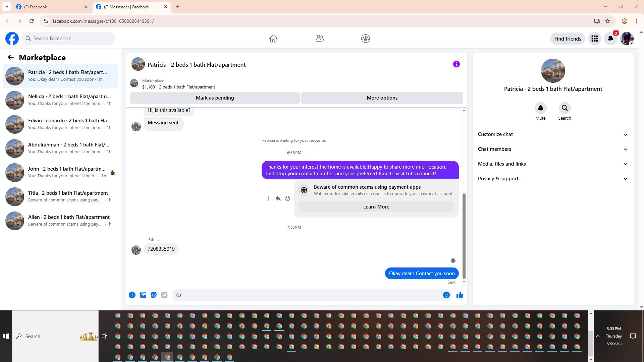Click the reply arrow on scam notice
The width and height of the screenshot is (644, 362).
click(x=278, y=198)
